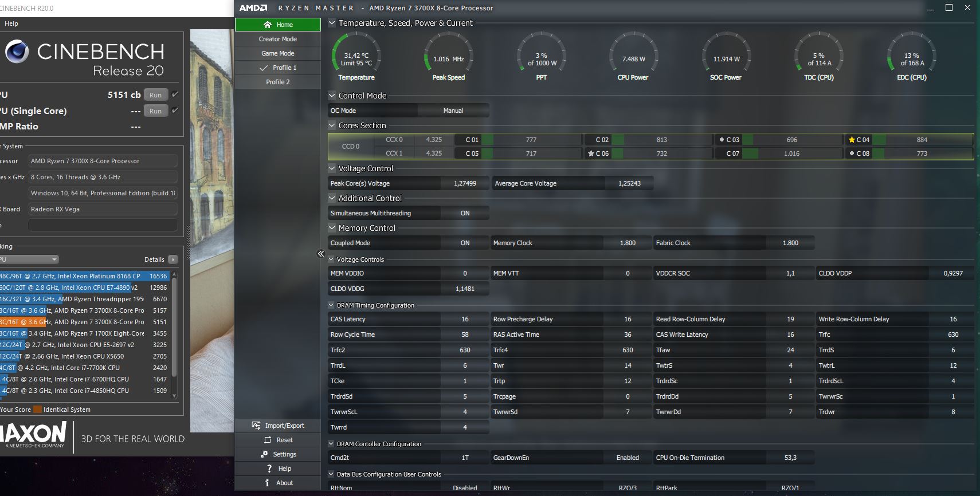
Task: Select Profile 1
Action: 278,68
